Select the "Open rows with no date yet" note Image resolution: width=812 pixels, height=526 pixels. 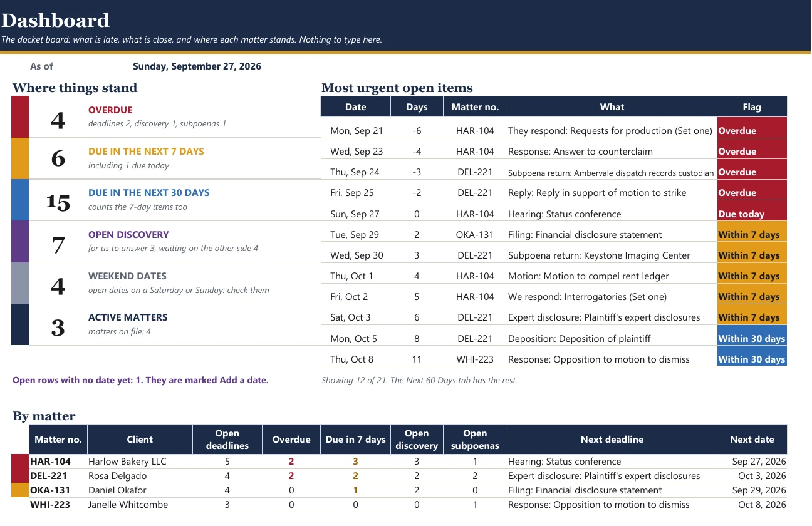point(140,380)
